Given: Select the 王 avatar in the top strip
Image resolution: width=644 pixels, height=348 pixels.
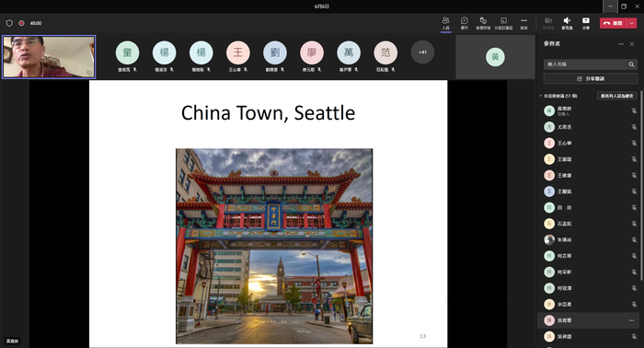Looking at the screenshot, I should point(238,52).
